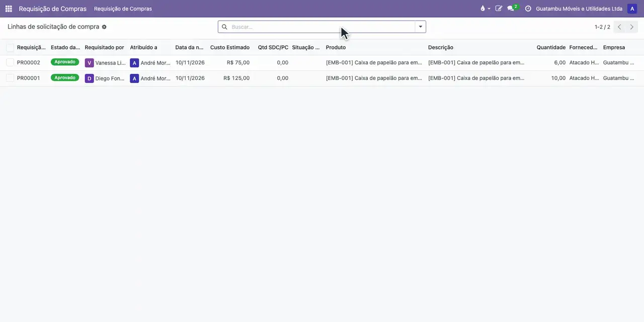Click Diego's avatar in row PR00001
The width and height of the screenshot is (644, 322).
(x=90, y=78)
